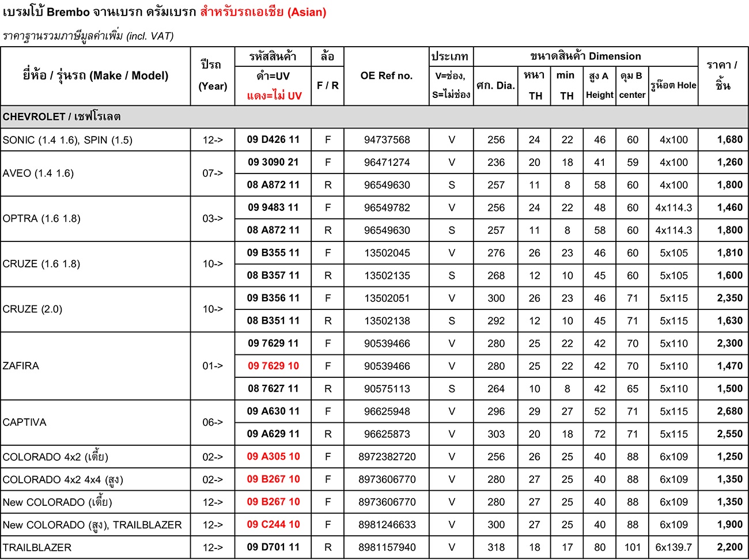Select the "ปีรถ (Year)" column header
Viewport: 749px width, 560px height.
tap(213, 75)
